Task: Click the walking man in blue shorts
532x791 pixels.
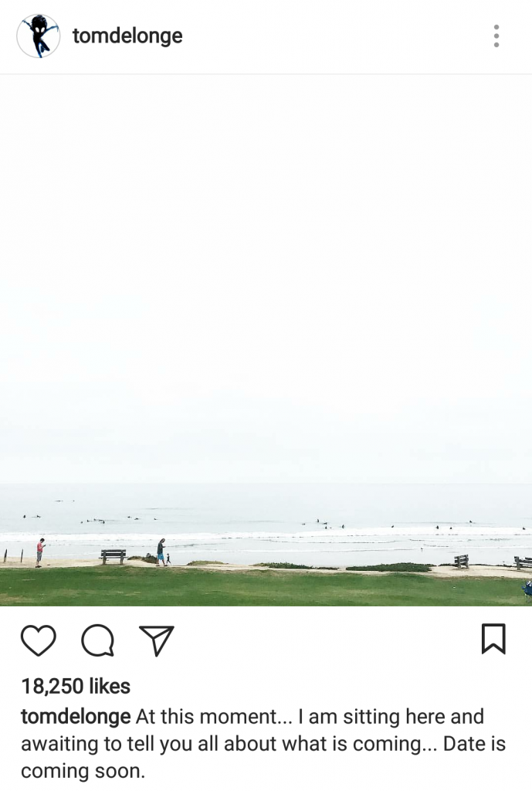Action: [161, 552]
